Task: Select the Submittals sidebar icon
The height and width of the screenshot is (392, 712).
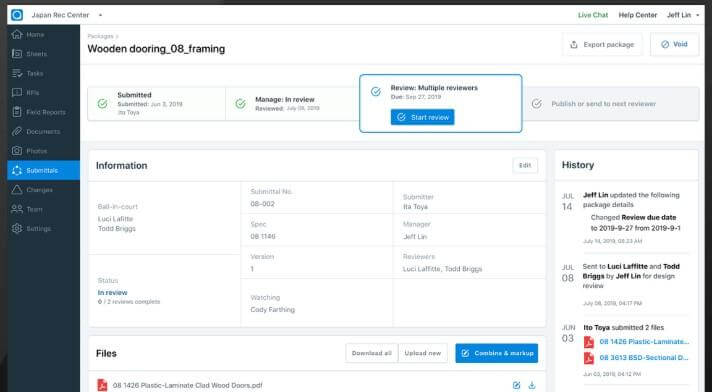Action: click(17, 170)
